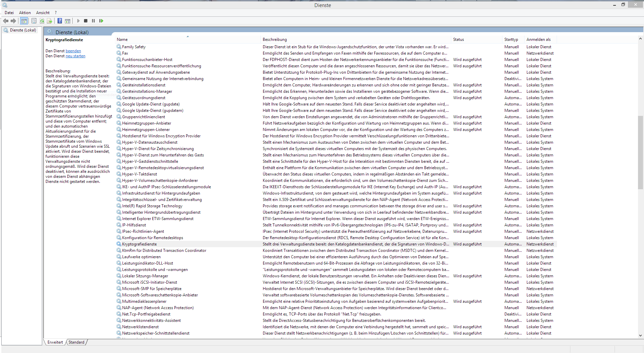
Task: Select the Netzwerkkonnektivitäts-Assistent service
Action: 336,321
